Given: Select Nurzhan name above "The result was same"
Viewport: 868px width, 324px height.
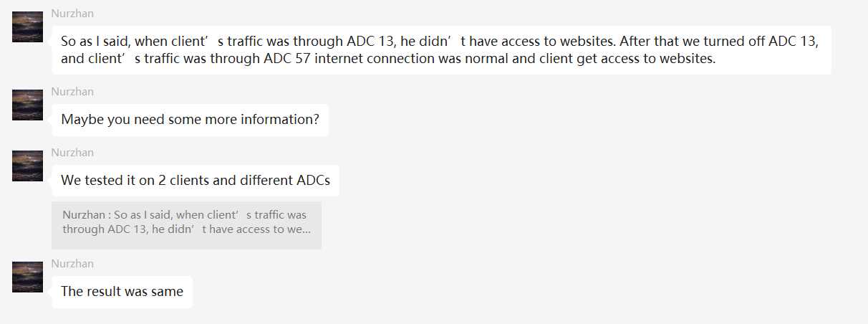Looking at the screenshot, I should click(72, 264).
